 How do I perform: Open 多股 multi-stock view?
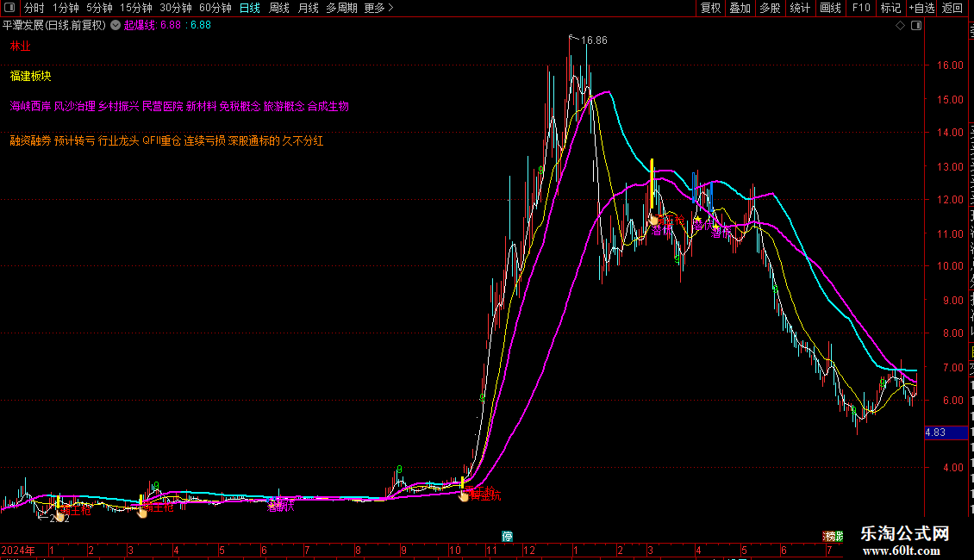click(x=770, y=8)
